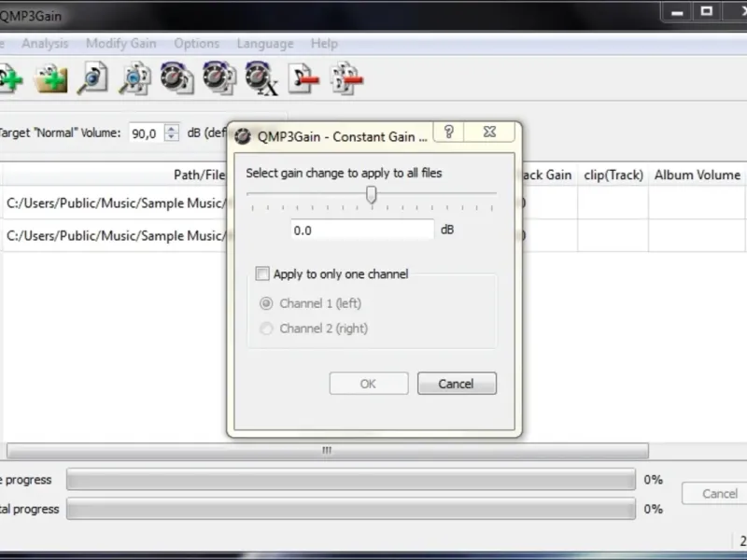
Task: Maximize the QMP3Gain window
Action: pos(707,11)
